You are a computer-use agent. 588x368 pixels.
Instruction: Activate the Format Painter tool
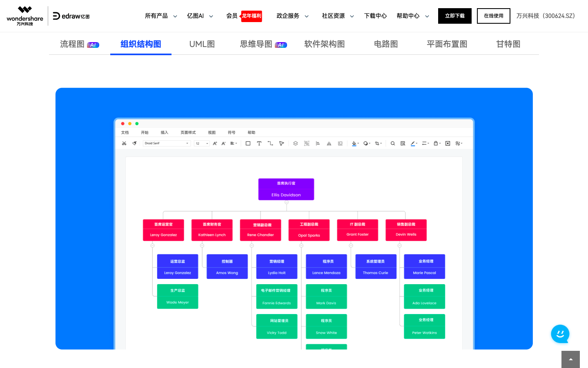click(x=134, y=143)
